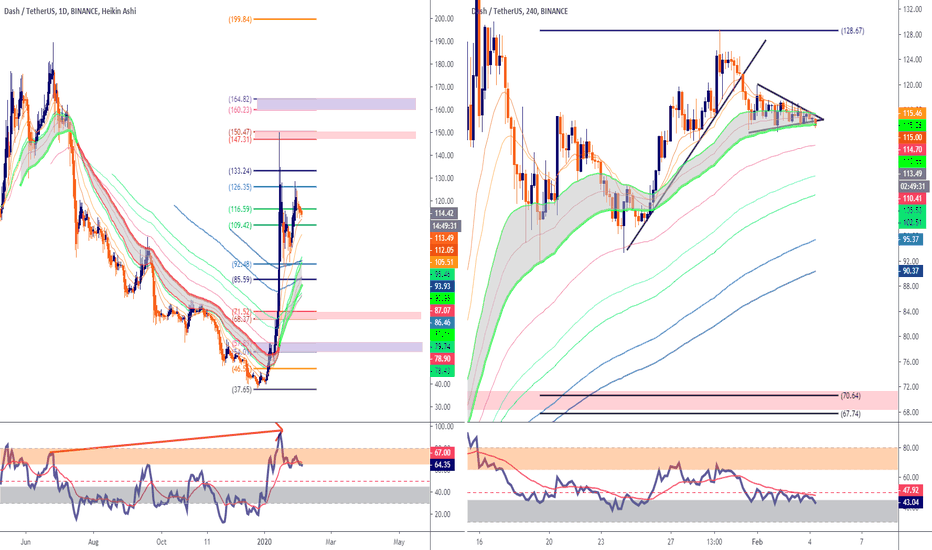Select the pink zone beside the (150.47) label

coord(336,135)
